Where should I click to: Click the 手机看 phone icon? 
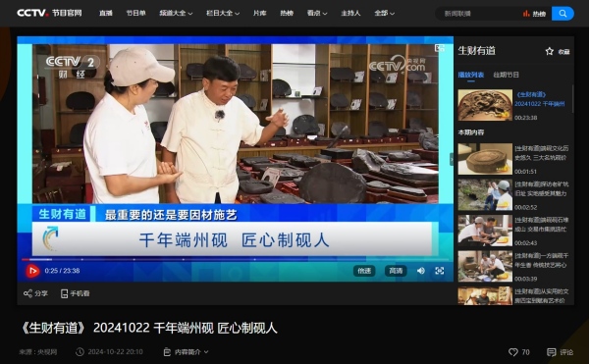65,293
